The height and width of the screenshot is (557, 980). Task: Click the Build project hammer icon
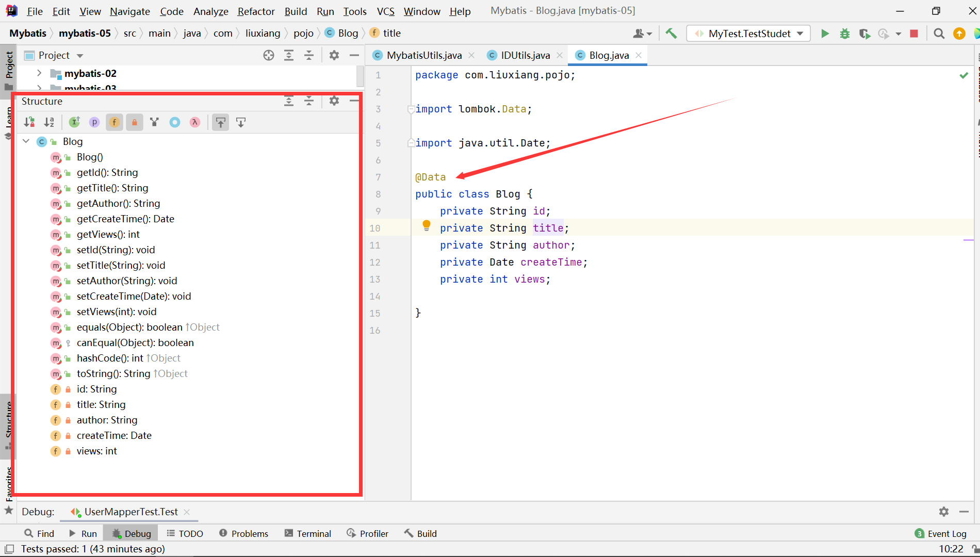pos(671,34)
